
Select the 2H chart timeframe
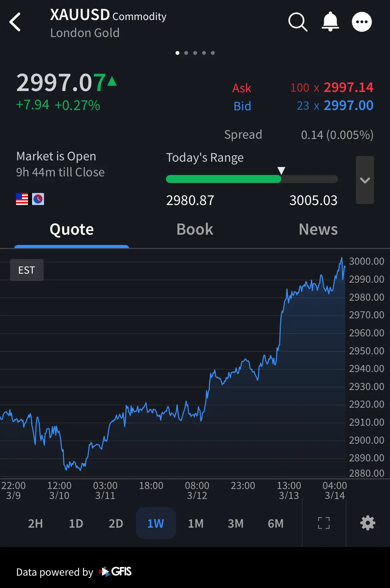[x=35, y=523]
